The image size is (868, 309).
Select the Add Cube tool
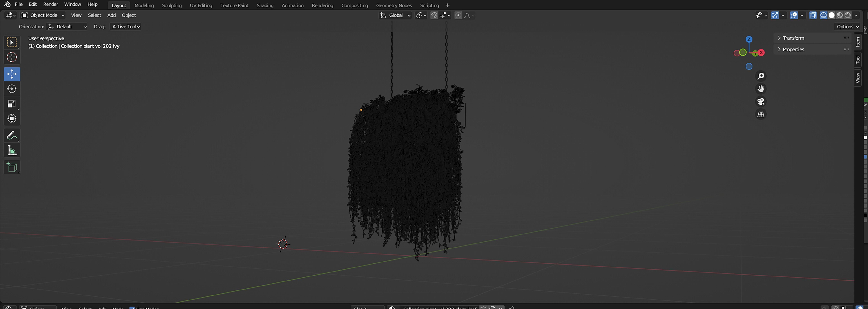(x=12, y=167)
